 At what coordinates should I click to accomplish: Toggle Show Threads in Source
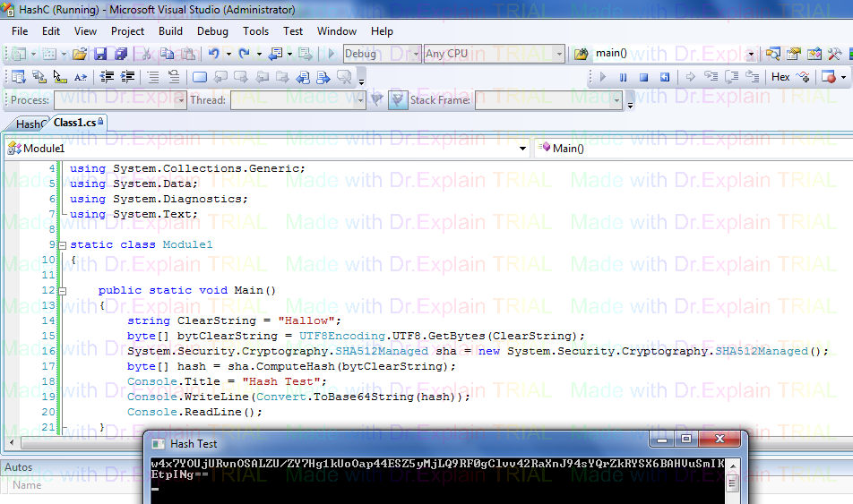[803, 77]
